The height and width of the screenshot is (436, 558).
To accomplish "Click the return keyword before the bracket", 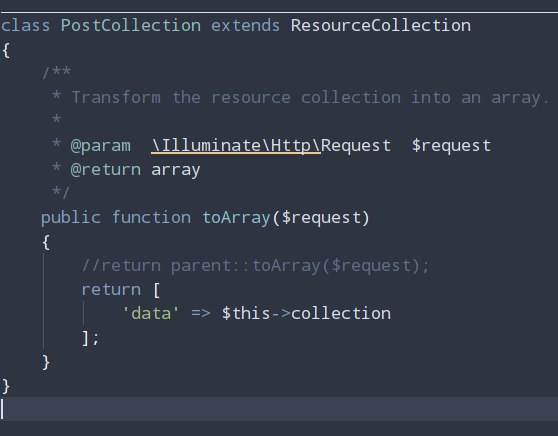I will [111, 290].
